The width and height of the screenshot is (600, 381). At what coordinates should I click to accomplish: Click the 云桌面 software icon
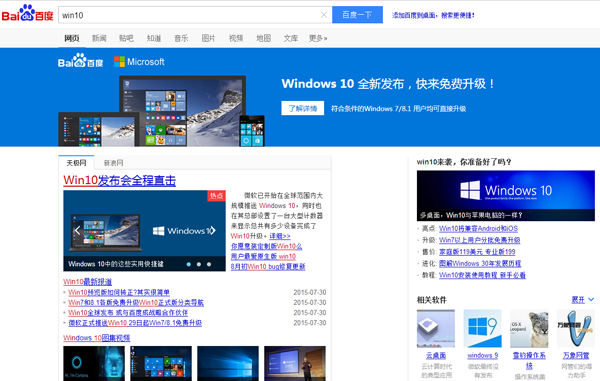pos(436,328)
